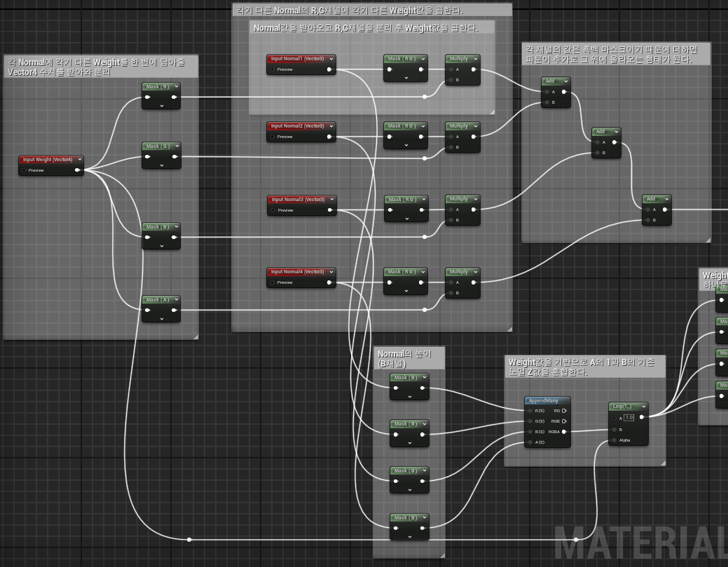Select the Mask (R) node header
The width and height of the screenshot is (728, 567).
pos(160,87)
